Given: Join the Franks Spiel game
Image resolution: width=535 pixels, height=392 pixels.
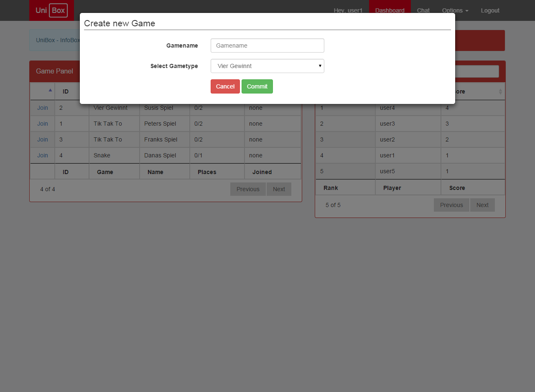Looking at the screenshot, I should pos(43,139).
